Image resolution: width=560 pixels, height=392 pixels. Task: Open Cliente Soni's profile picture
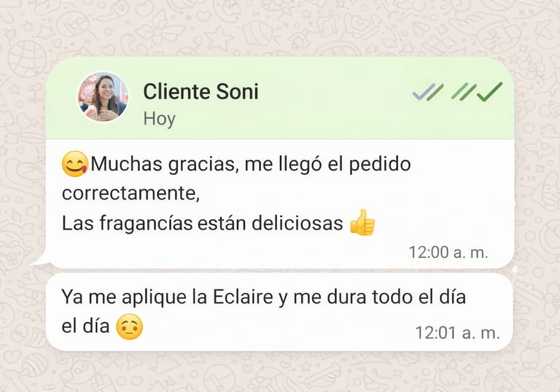103,97
